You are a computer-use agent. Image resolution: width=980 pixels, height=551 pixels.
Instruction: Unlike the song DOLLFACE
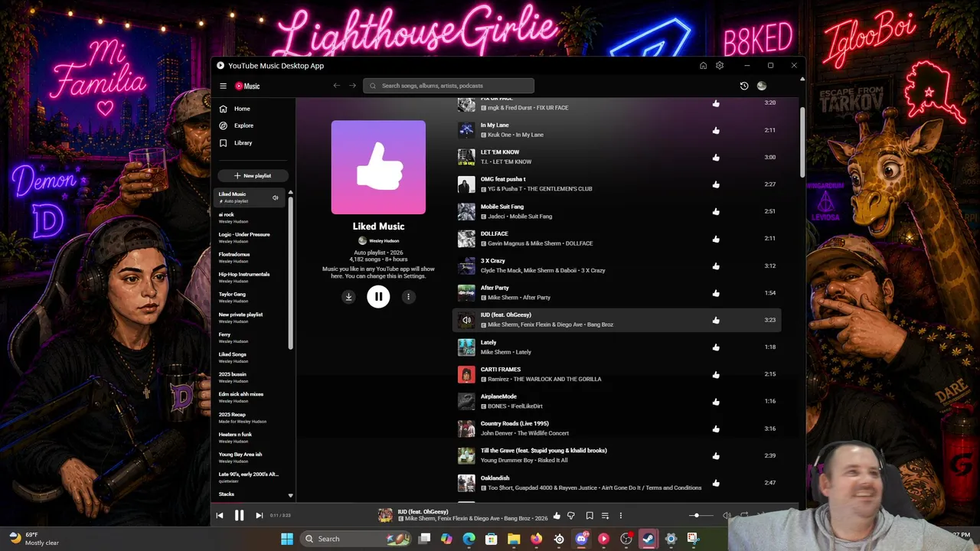coord(716,239)
